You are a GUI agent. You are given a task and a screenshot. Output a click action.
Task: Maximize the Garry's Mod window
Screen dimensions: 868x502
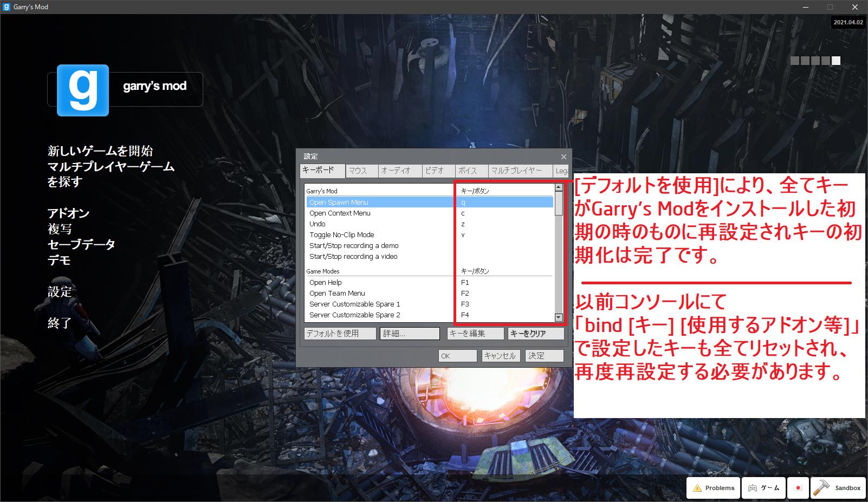pyautogui.click(x=830, y=7)
